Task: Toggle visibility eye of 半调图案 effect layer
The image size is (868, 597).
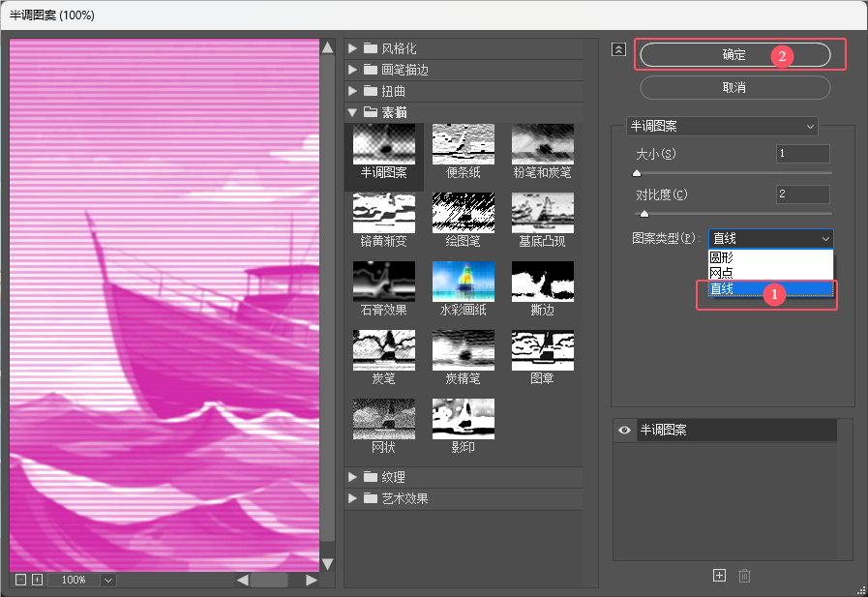Action: pyautogui.click(x=624, y=430)
